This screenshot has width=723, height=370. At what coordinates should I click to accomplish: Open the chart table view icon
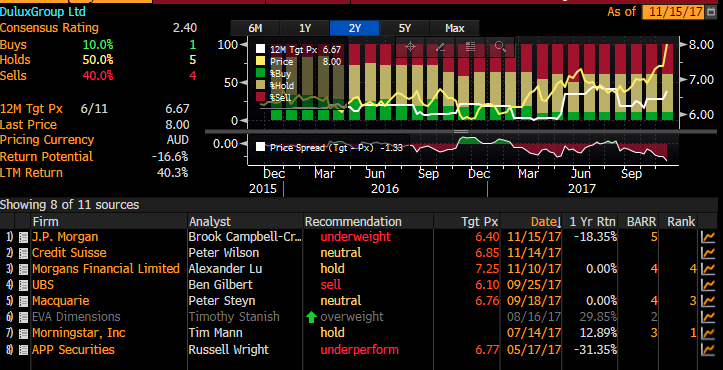tap(470, 47)
